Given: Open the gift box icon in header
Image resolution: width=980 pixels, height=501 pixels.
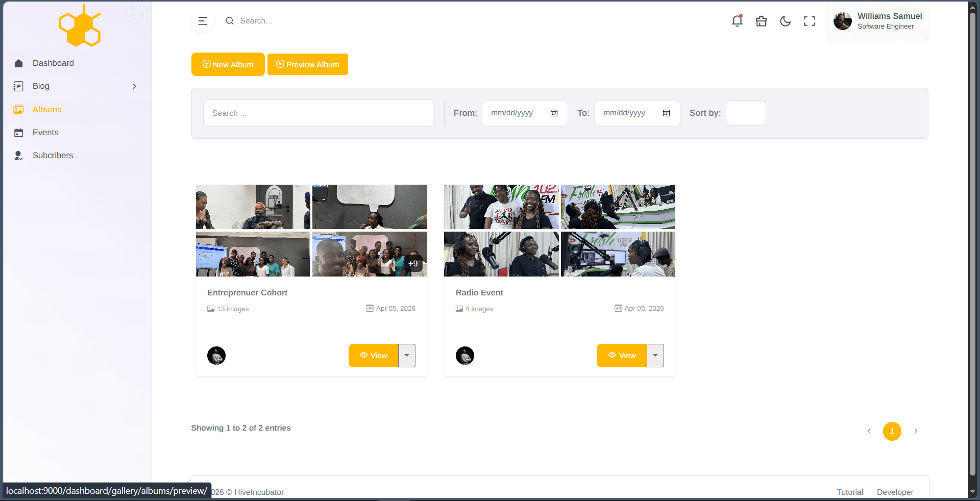Looking at the screenshot, I should pyautogui.click(x=761, y=21).
